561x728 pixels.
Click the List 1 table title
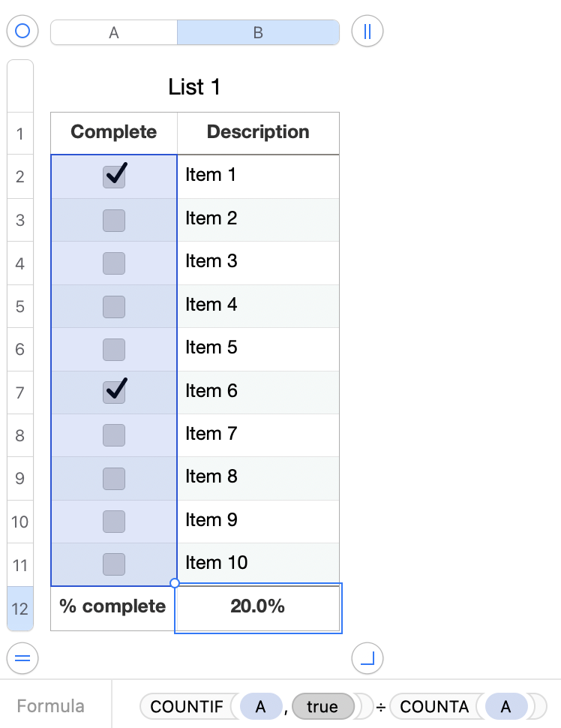194,87
